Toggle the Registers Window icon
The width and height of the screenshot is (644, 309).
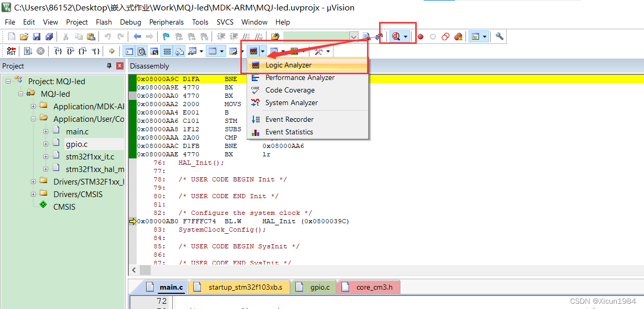click(168, 51)
